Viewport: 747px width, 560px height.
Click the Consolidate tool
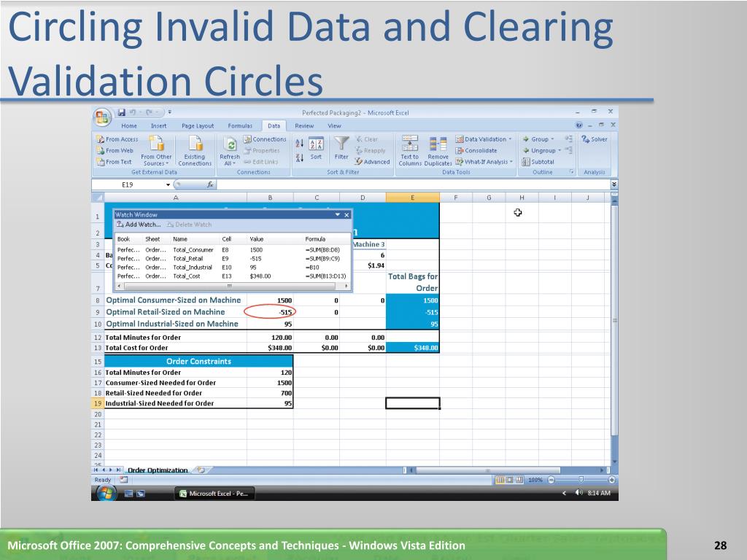[476, 150]
